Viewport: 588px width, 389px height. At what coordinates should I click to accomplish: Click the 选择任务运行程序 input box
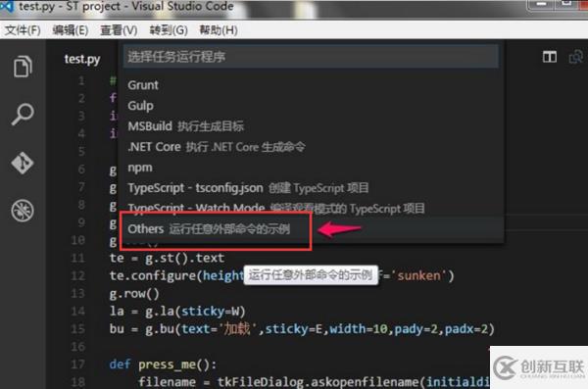[x=311, y=57]
